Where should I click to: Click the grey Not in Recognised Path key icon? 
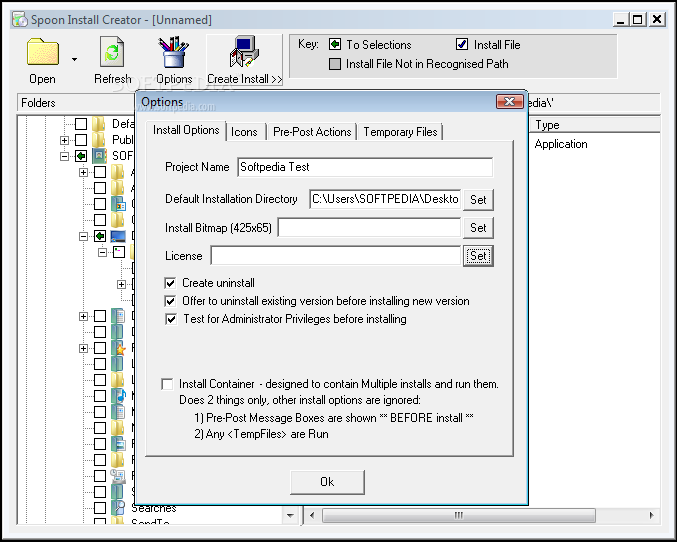coord(335,64)
